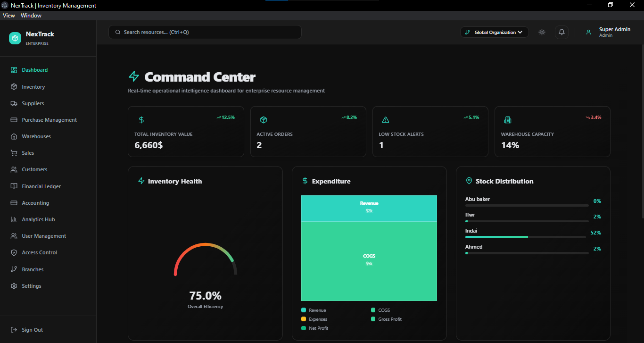Navigate to Purchase Management
This screenshot has width=644, height=343.
pos(48,120)
